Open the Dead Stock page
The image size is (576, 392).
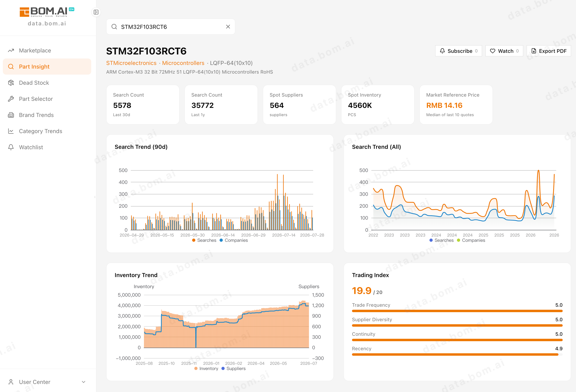(47, 83)
